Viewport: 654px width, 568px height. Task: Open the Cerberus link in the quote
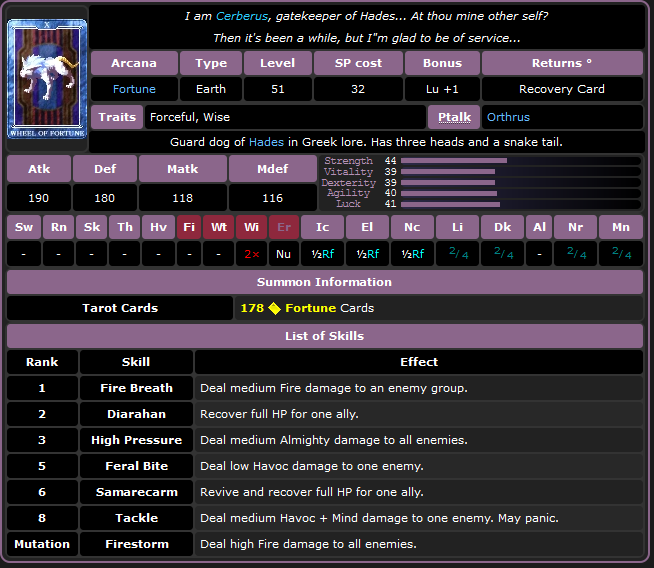tap(241, 16)
